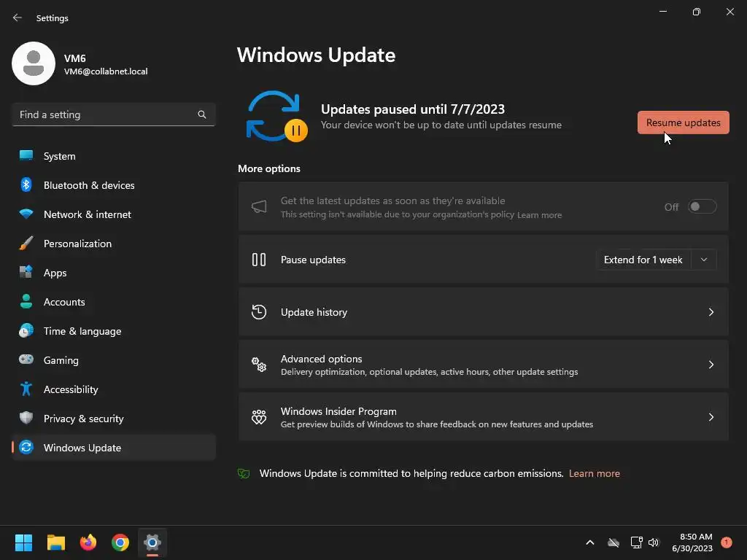The image size is (747, 560).
Task: Launch Google Chrome from the taskbar
Action: pyautogui.click(x=120, y=542)
